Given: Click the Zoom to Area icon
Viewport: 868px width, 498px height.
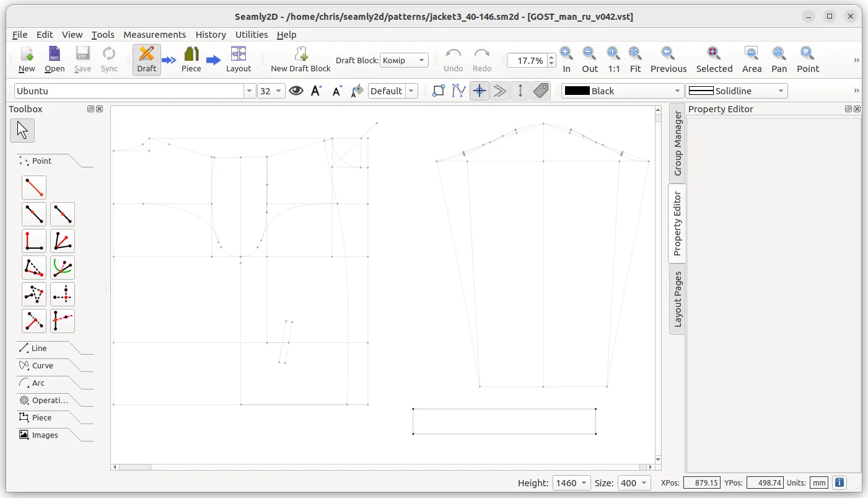Looking at the screenshot, I should (x=752, y=60).
